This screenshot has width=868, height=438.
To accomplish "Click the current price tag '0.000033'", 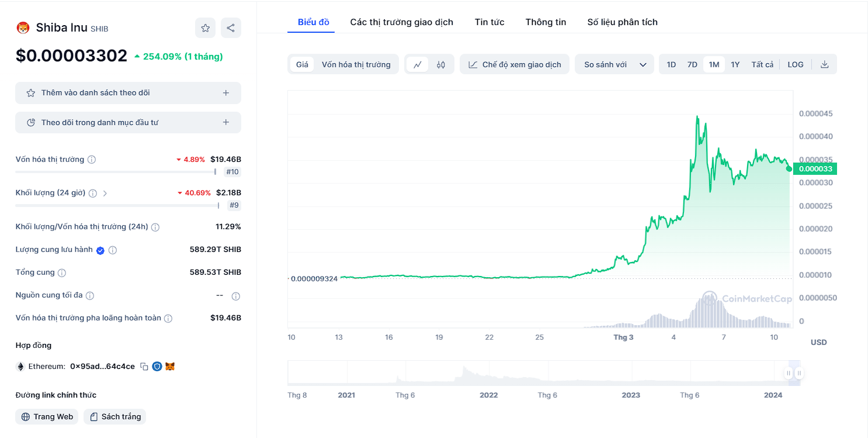I will (815, 169).
